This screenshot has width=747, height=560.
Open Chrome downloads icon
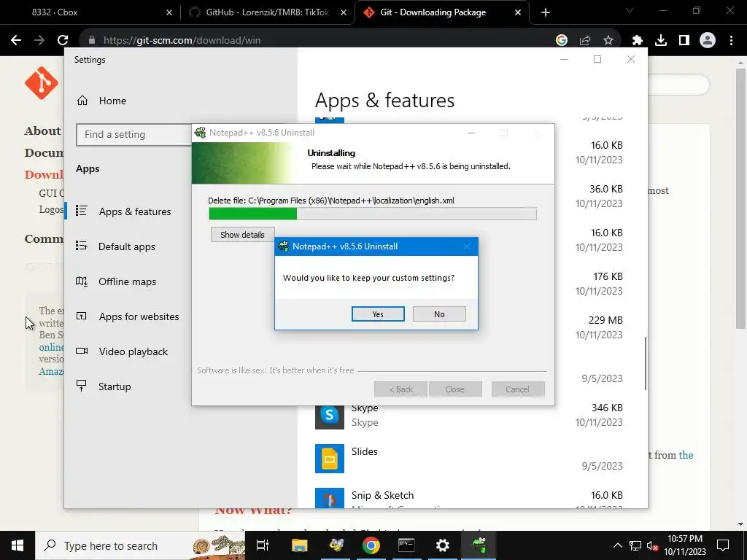tap(661, 41)
